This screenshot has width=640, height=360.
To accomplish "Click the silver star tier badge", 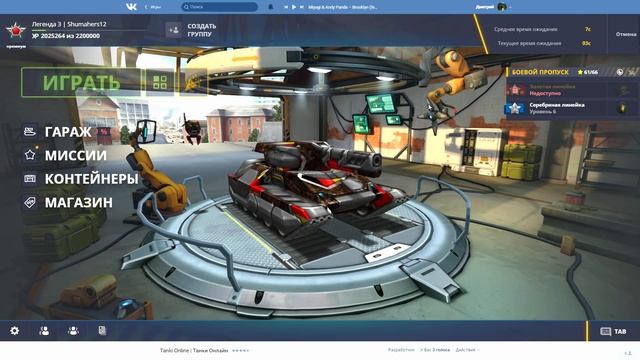I will [515, 108].
